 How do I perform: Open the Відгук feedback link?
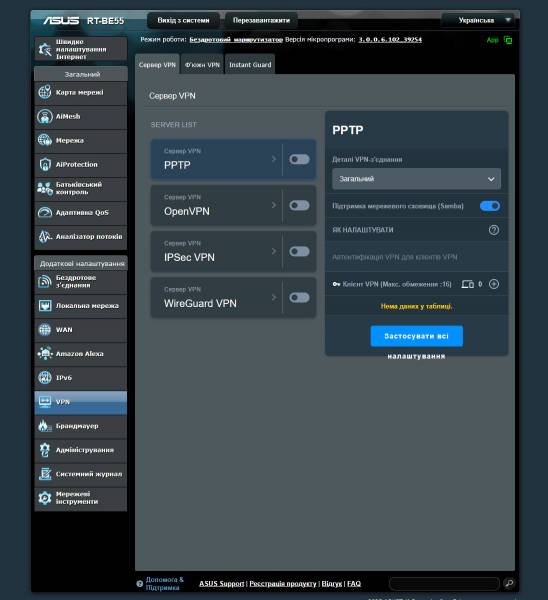(331, 584)
